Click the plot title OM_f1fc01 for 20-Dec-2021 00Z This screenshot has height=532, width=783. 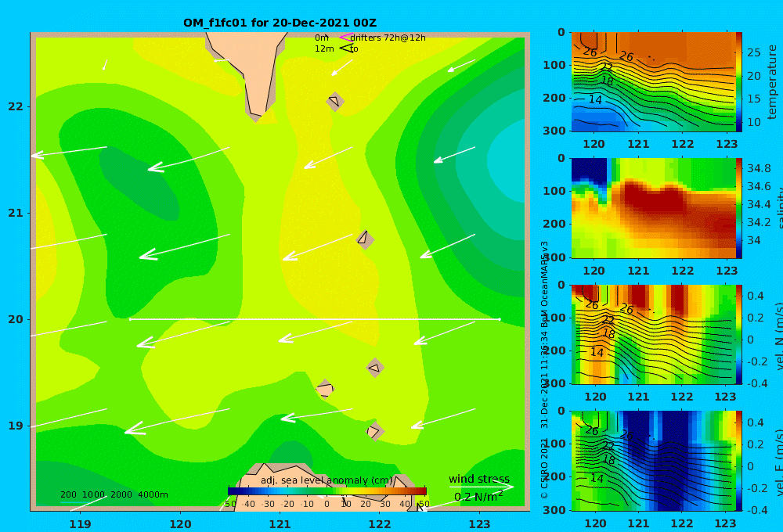pyautogui.click(x=280, y=23)
